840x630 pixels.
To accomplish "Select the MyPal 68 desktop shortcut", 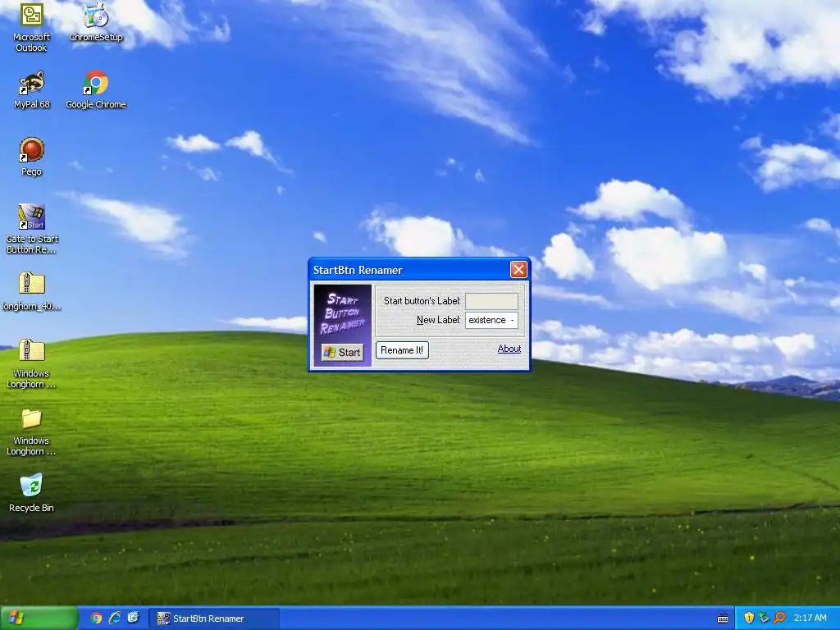I will pos(32,90).
